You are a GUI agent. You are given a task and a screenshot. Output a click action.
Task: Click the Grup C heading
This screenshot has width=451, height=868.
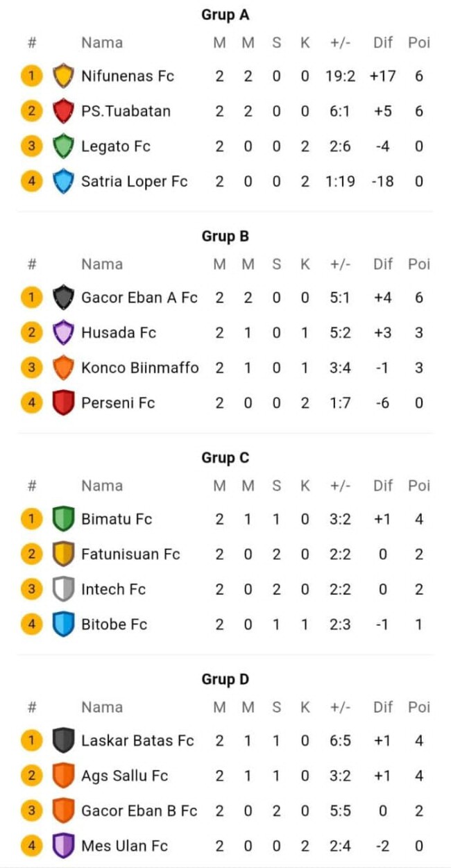point(226,458)
